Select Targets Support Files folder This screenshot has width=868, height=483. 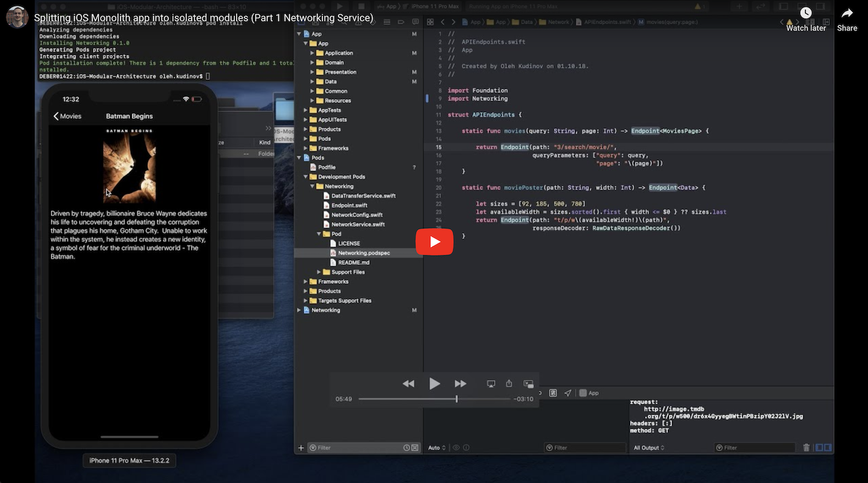pos(344,301)
